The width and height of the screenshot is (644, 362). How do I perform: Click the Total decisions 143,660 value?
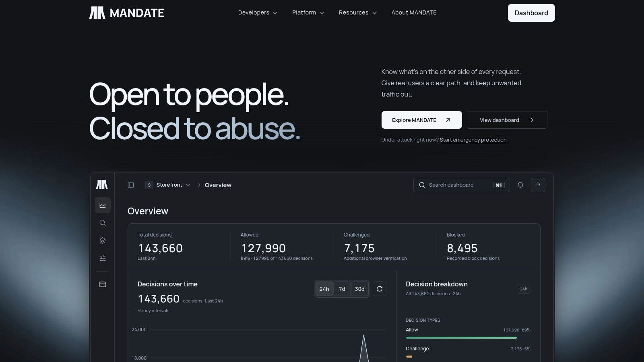(161, 248)
